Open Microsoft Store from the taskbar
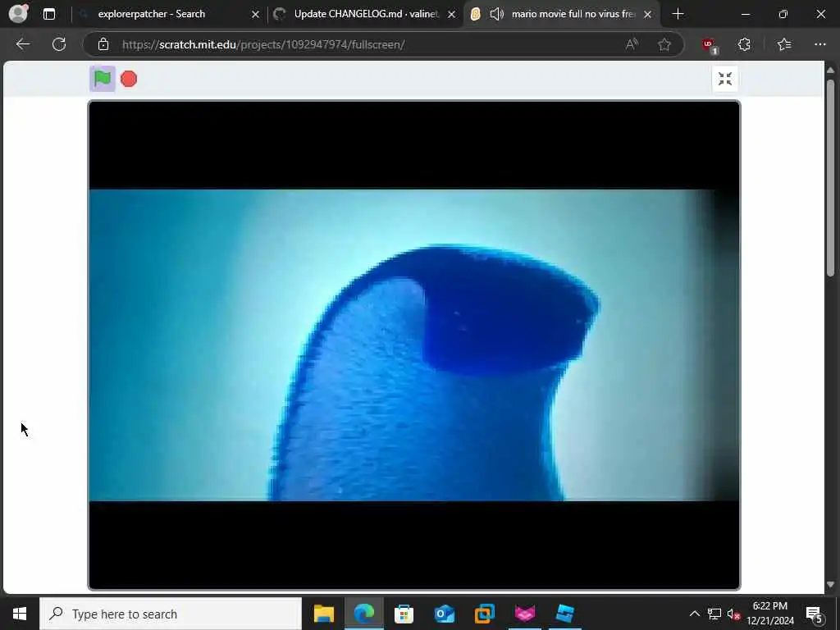 (x=404, y=614)
